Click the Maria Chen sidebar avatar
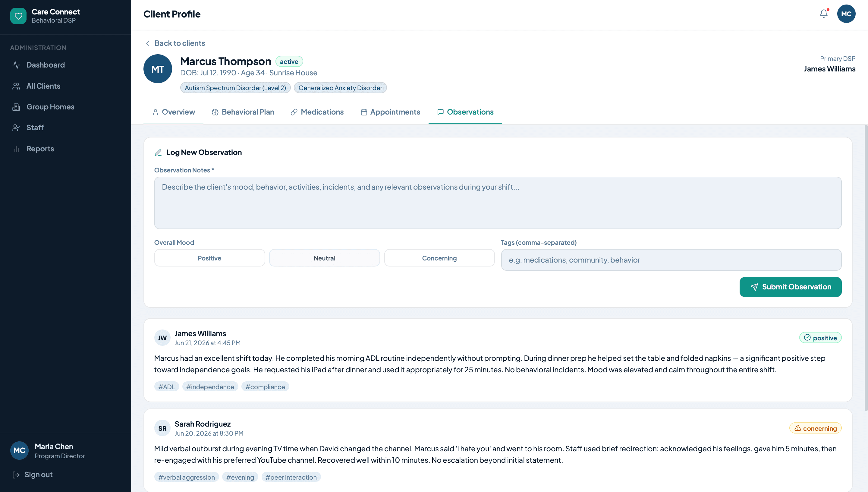The height and width of the screenshot is (492, 868). pos(19,450)
